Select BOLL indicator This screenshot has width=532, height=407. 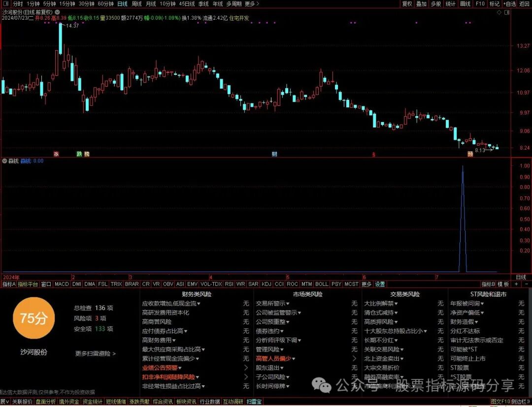[322, 284]
